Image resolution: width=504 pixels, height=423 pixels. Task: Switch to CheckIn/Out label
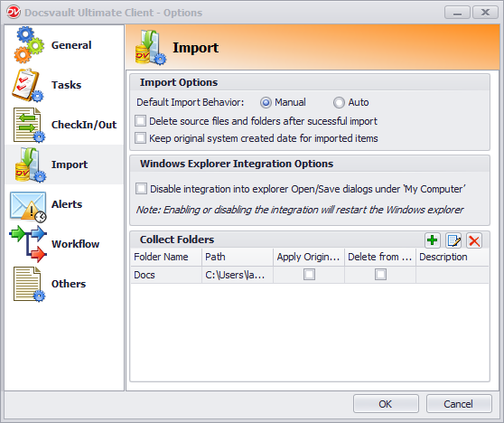click(84, 125)
